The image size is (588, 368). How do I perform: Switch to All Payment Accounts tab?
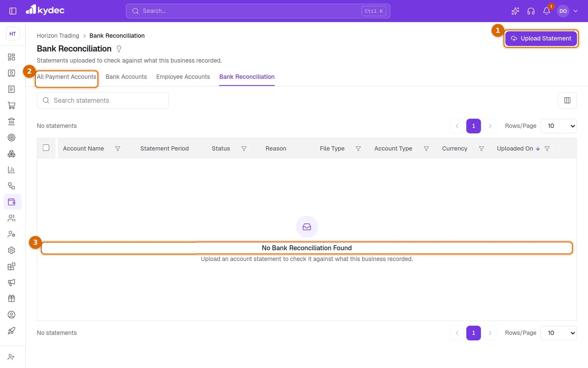[x=66, y=77]
